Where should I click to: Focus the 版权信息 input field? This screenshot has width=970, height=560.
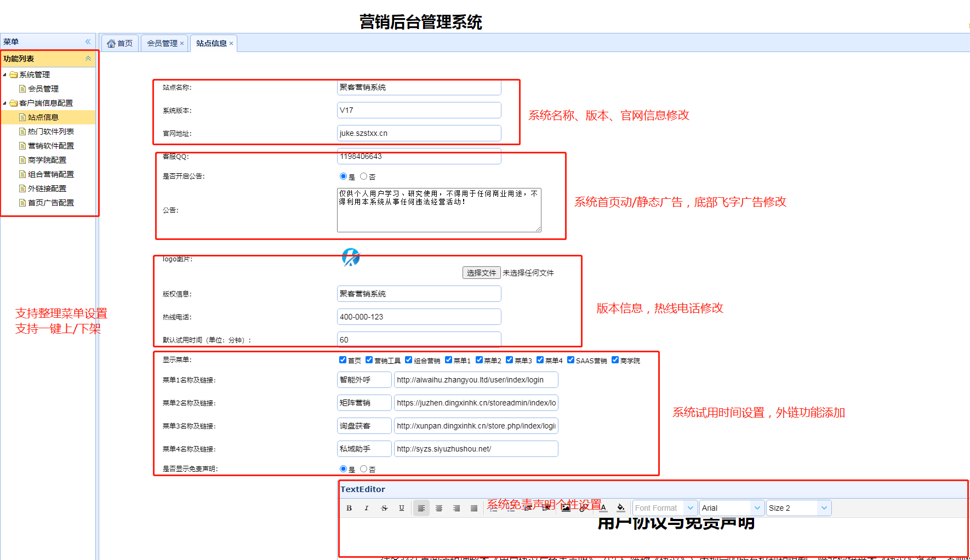419,294
